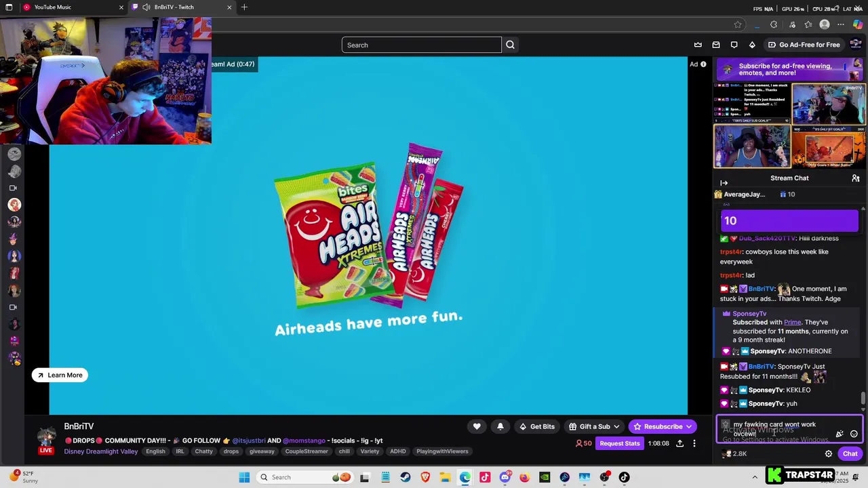Click the Bits cheer icon in chat box
868x488 pixels.
[x=840, y=434]
